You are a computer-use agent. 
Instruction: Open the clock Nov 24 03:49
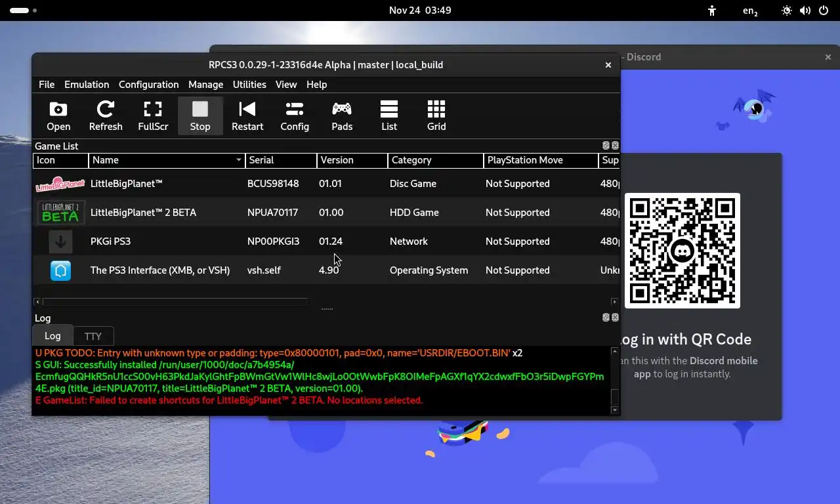[x=420, y=10]
